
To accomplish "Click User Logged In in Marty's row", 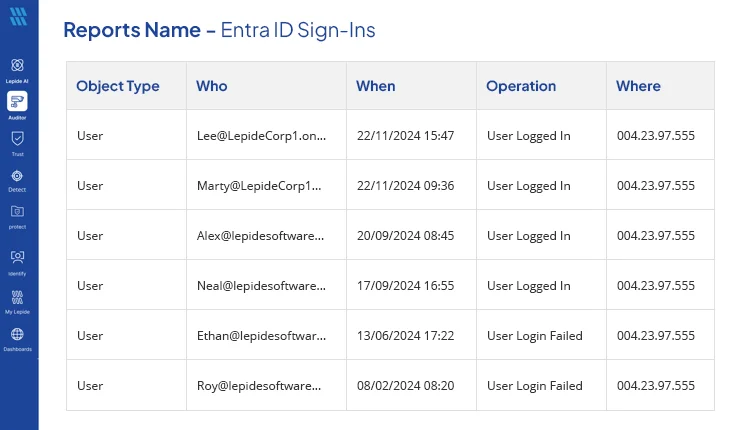I will pos(529,186).
